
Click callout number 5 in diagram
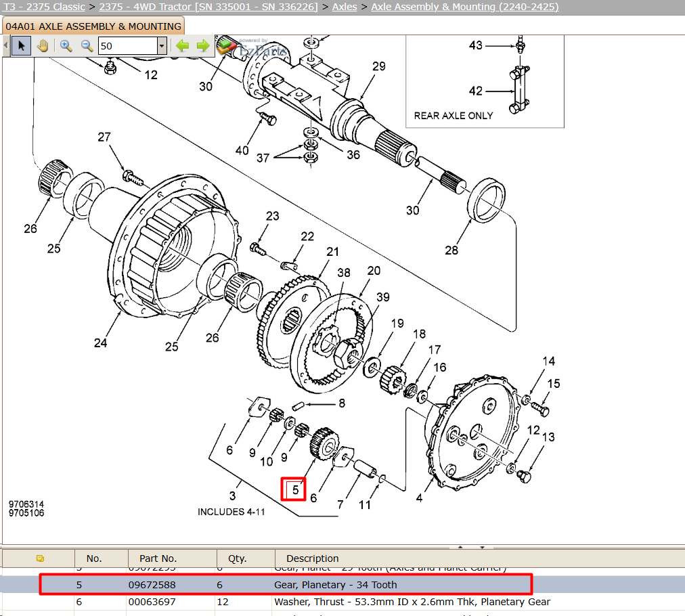(295, 489)
